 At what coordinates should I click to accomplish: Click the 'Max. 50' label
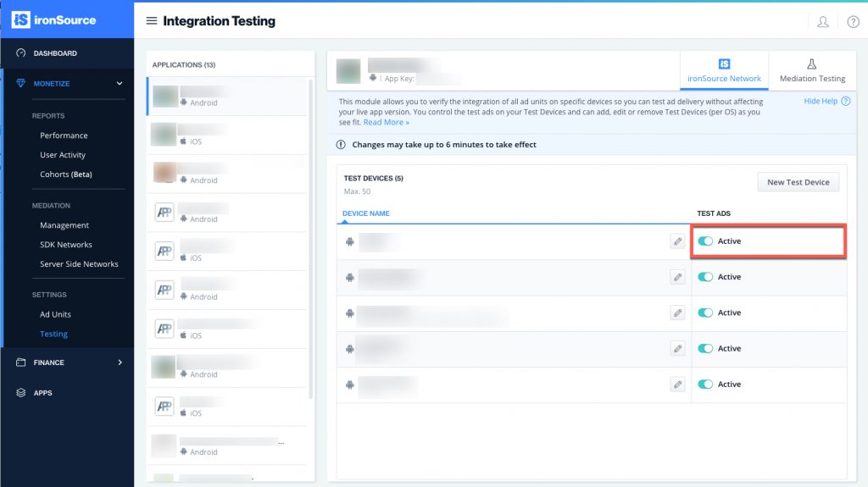(357, 191)
